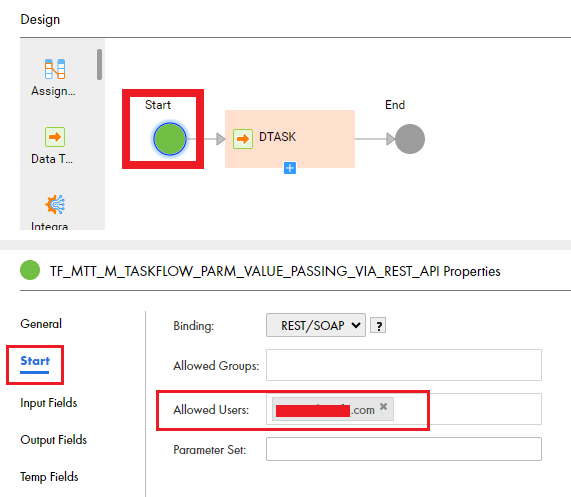Select the Integration step gear icon
This screenshot has width=571, height=497.
point(55,204)
